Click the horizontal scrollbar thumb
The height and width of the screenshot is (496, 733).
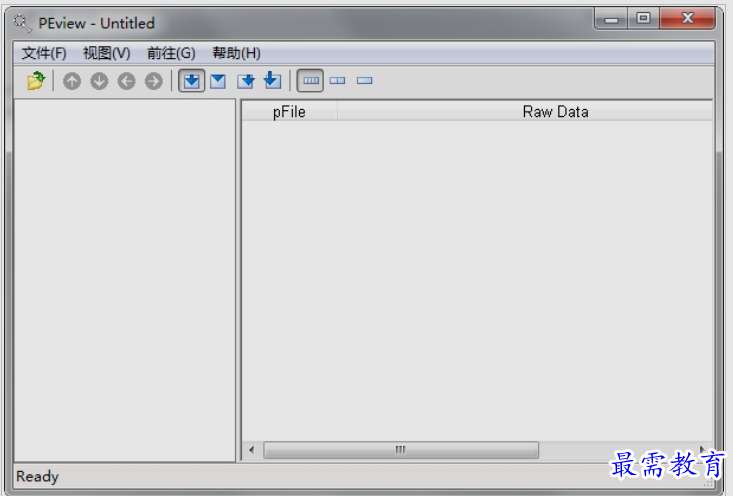(x=400, y=450)
